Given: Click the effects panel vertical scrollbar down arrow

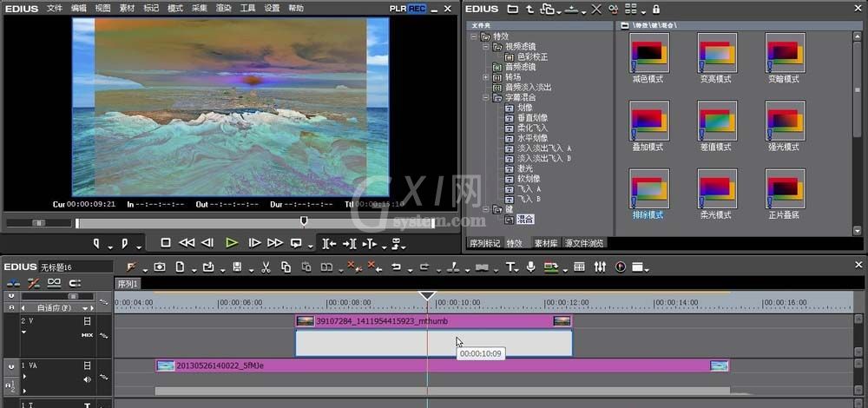Looking at the screenshot, I should coord(858,230).
